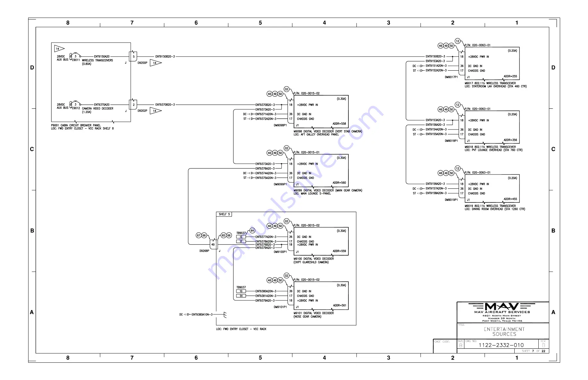Select connector designator DM9100P1
The height and width of the screenshot is (380, 588).
(x=280, y=252)
